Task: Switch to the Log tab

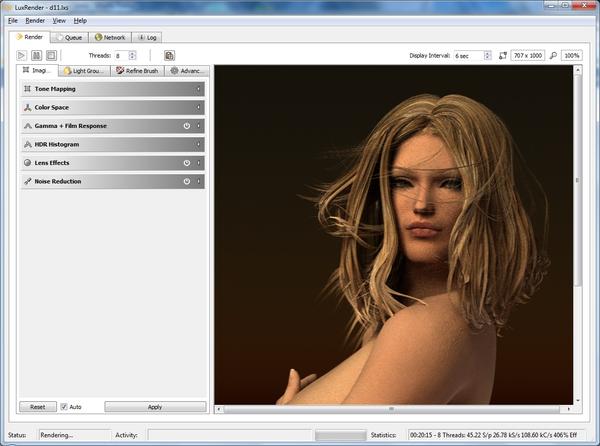Action: pos(147,37)
